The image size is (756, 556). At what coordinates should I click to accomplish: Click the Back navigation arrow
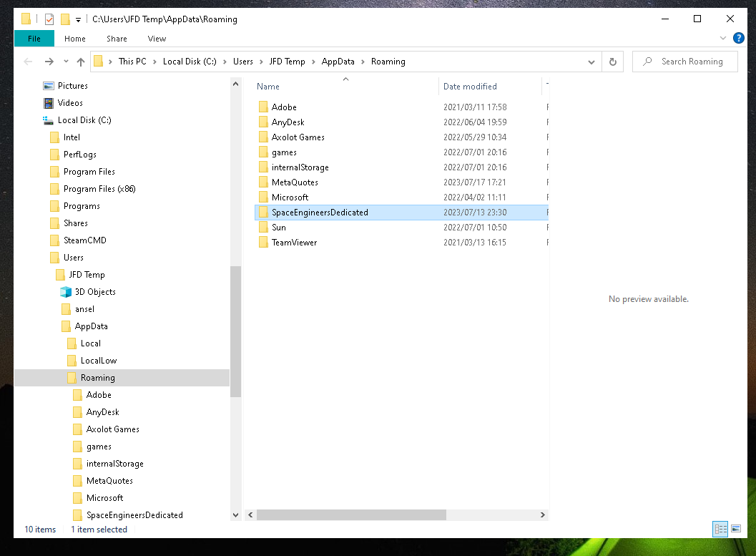coord(29,62)
